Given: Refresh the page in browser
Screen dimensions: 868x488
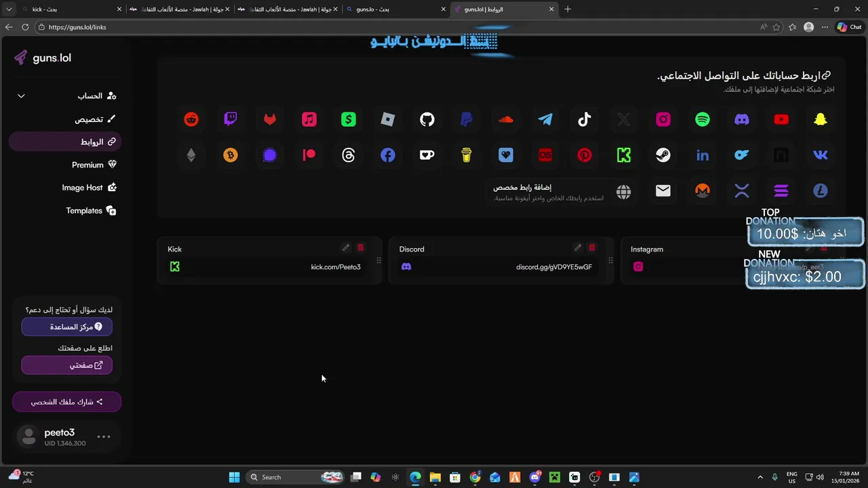Looking at the screenshot, I should (25, 27).
